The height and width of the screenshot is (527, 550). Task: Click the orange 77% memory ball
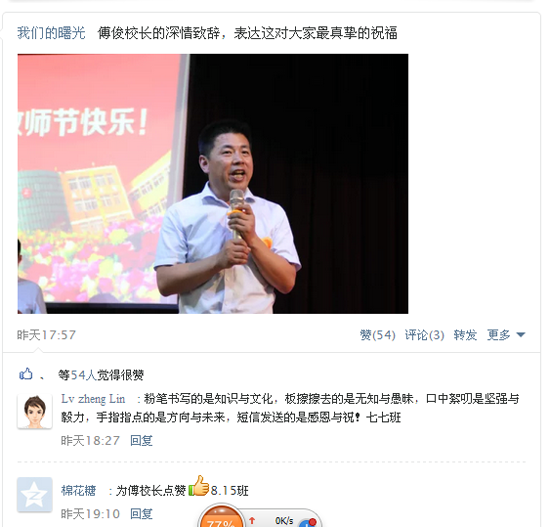pyautogui.click(x=221, y=518)
